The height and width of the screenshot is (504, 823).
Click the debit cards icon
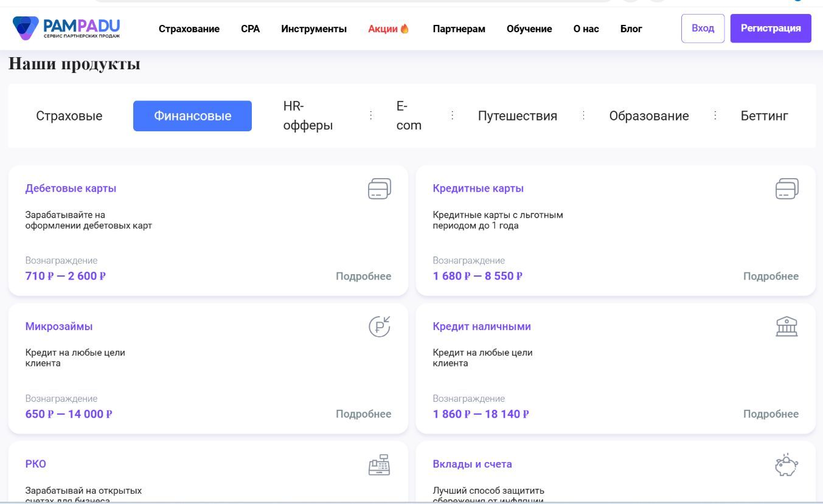tap(380, 189)
